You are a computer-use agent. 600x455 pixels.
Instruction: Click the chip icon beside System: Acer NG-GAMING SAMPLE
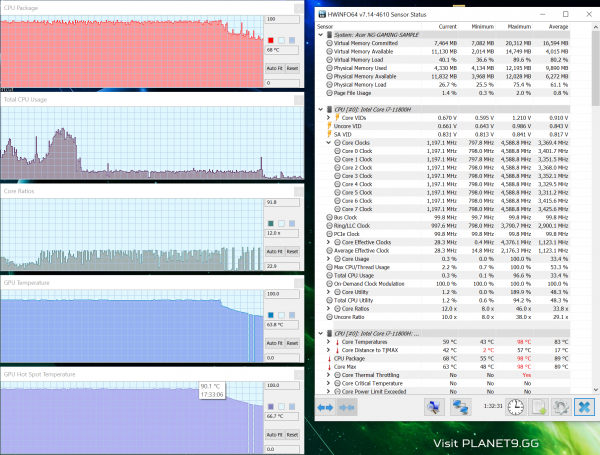tap(329, 34)
